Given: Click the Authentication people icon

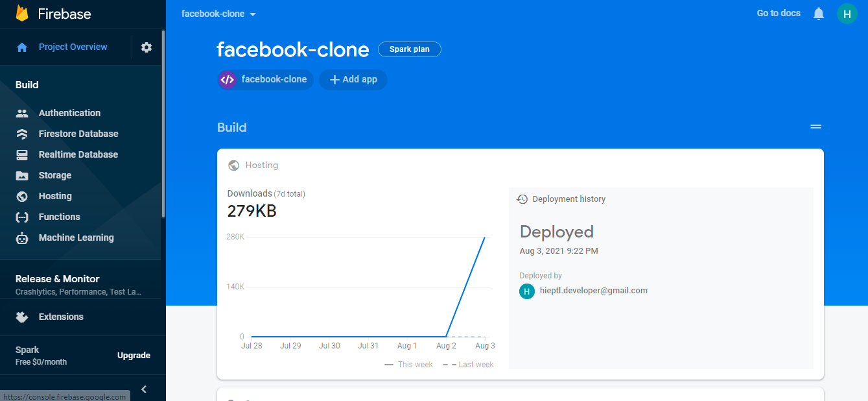Looking at the screenshot, I should coord(22,113).
